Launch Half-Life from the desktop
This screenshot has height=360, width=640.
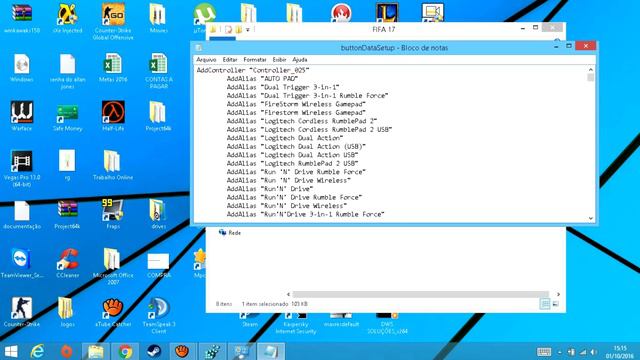[x=113, y=116]
